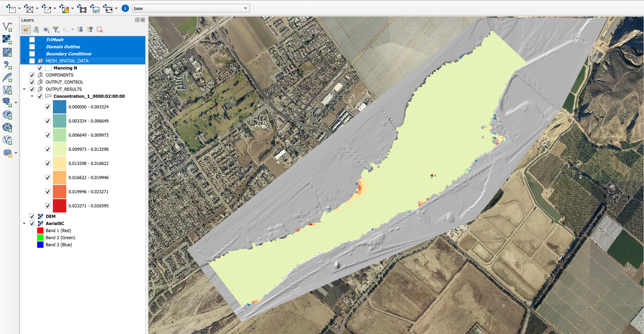Click the Add Vector Layer icon
The image size is (644, 334).
coord(7,27)
